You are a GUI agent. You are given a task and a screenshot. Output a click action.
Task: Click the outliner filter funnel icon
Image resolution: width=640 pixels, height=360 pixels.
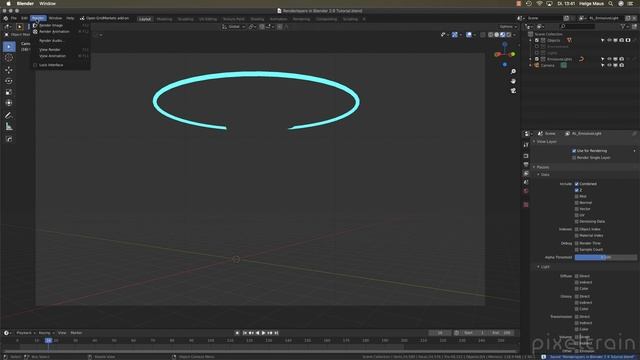click(623, 26)
